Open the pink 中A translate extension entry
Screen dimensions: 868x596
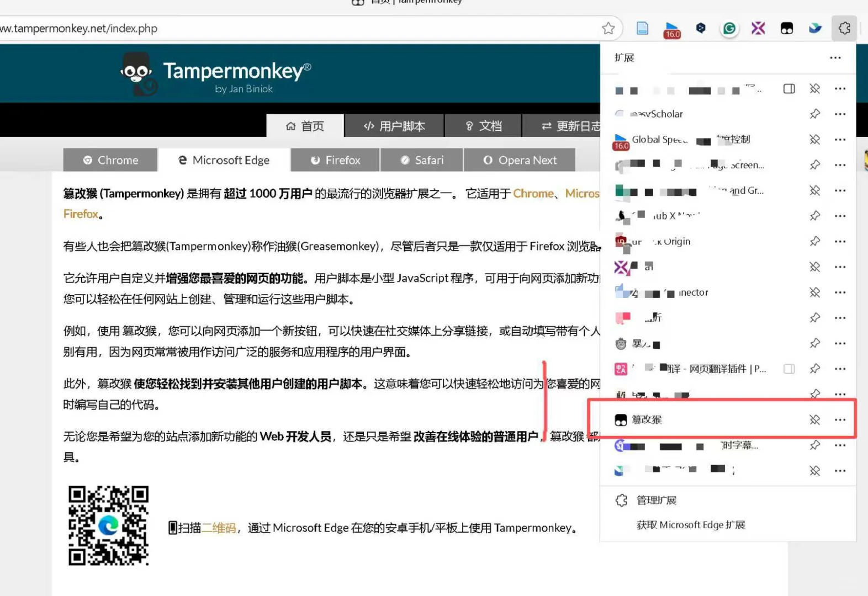tap(690, 369)
